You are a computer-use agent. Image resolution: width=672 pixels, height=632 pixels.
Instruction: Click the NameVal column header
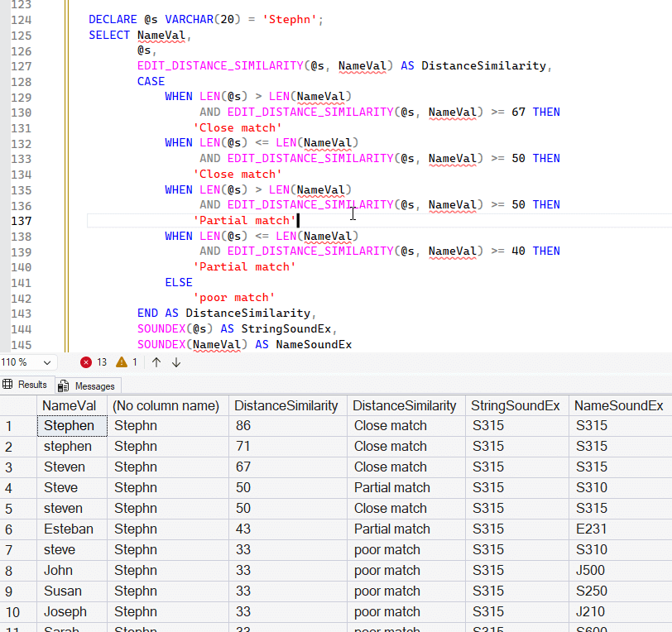click(70, 405)
